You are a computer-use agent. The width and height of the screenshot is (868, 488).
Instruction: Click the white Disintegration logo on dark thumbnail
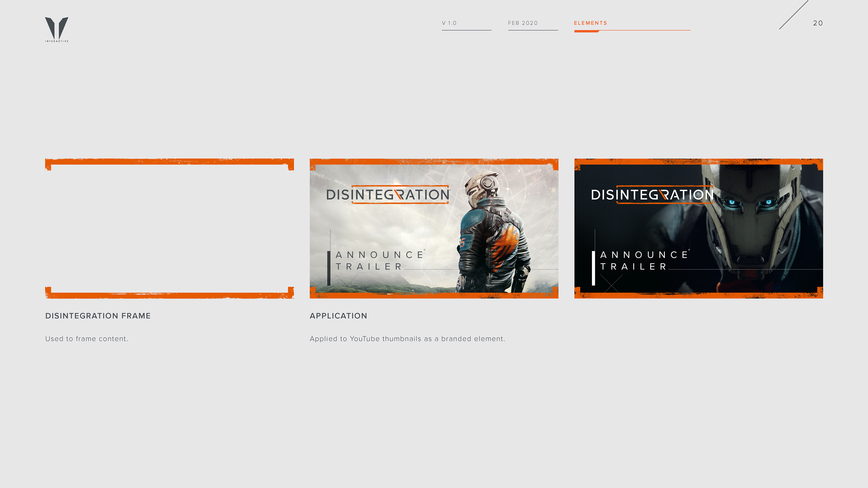(652, 195)
